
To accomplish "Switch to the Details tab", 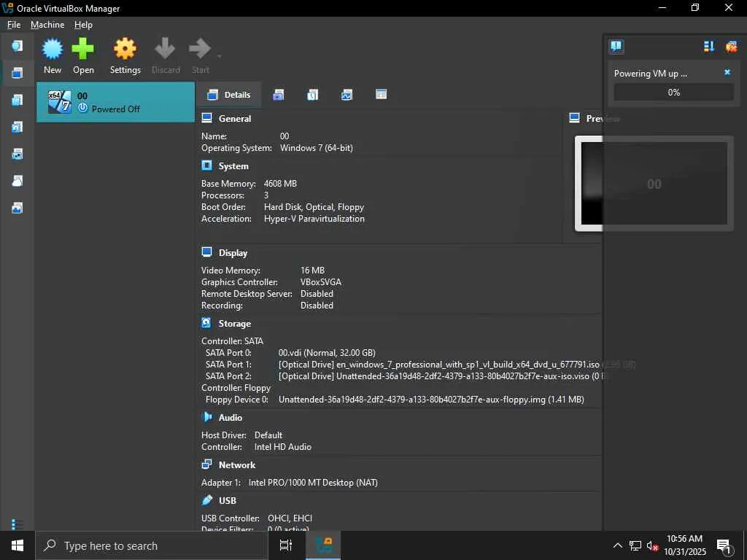I will [x=229, y=95].
